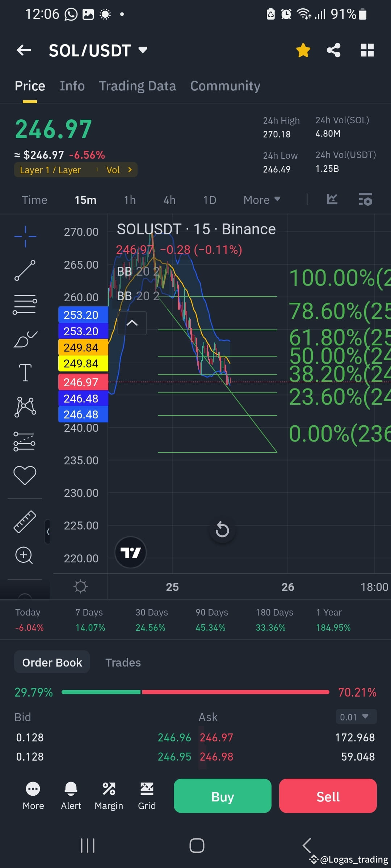Select the zoom in magnifier tool

click(24, 555)
